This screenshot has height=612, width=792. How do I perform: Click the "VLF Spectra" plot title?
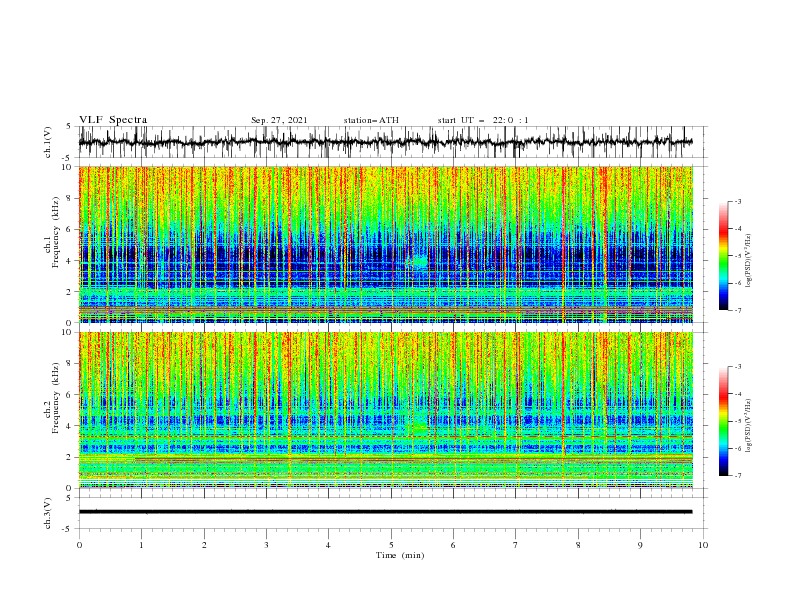click(x=113, y=120)
